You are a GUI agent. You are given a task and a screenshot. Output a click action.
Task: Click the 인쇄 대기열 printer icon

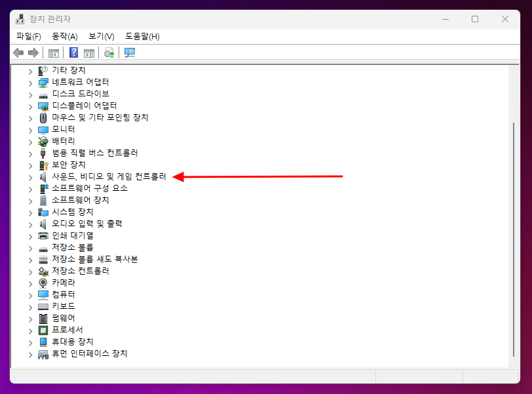coord(43,235)
